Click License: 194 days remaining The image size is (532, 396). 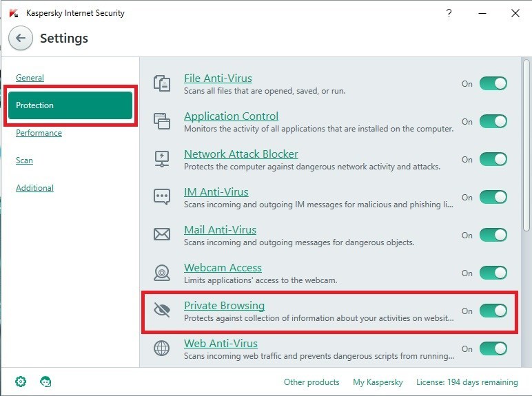(x=467, y=382)
